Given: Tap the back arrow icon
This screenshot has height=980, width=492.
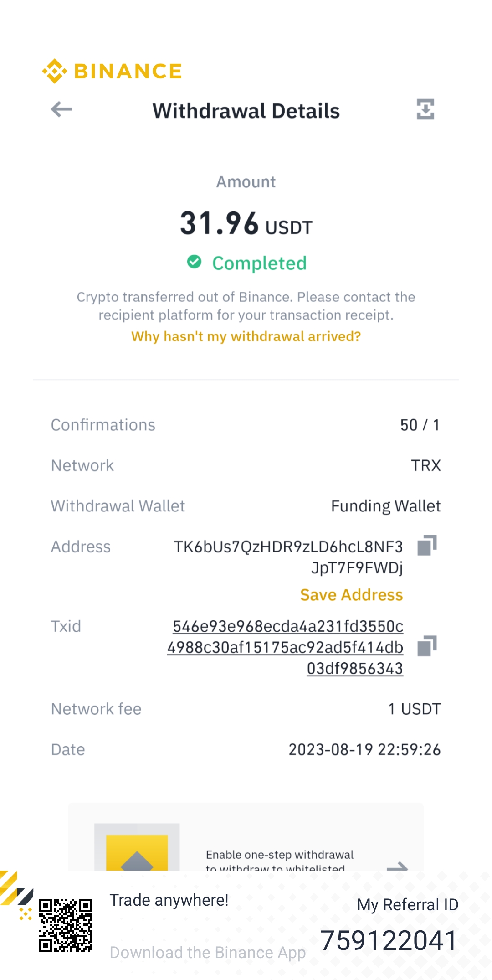Looking at the screenshot, I should pos(61,109).
